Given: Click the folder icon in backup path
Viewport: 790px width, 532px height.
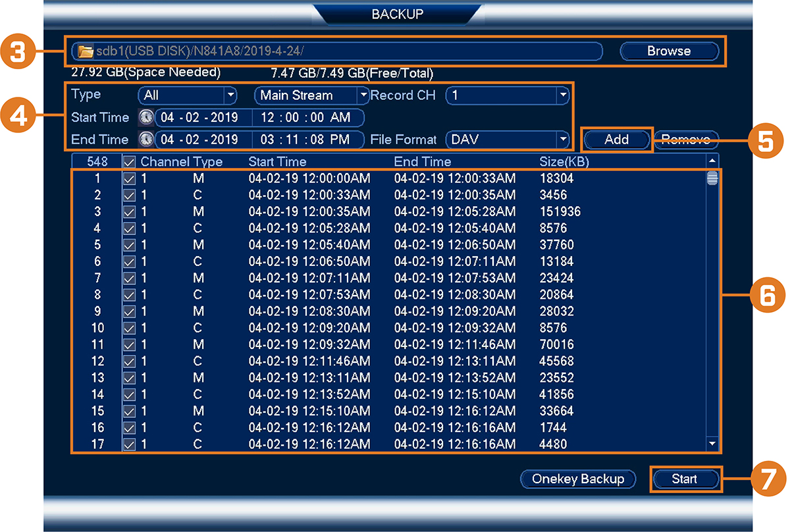Looking at the screenshot, I should [x=85, y=52].
